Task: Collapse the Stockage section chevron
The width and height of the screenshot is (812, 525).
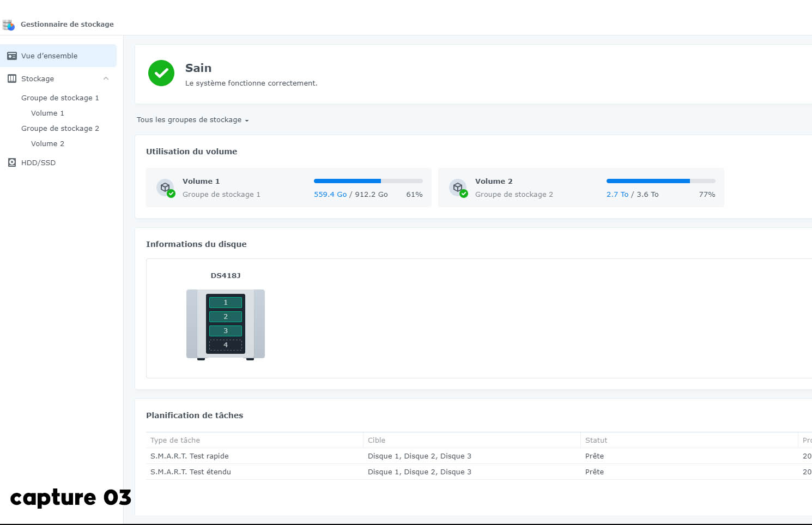Action: click(106, 79)
